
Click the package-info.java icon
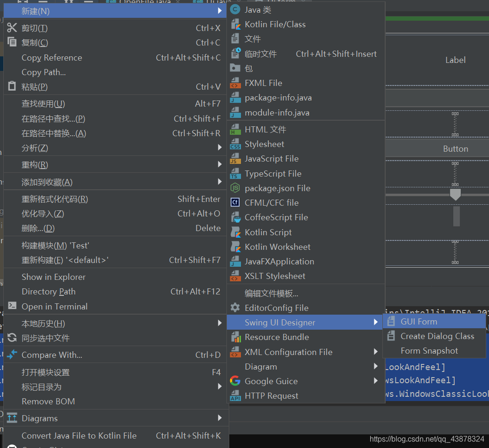coord(235,98)
